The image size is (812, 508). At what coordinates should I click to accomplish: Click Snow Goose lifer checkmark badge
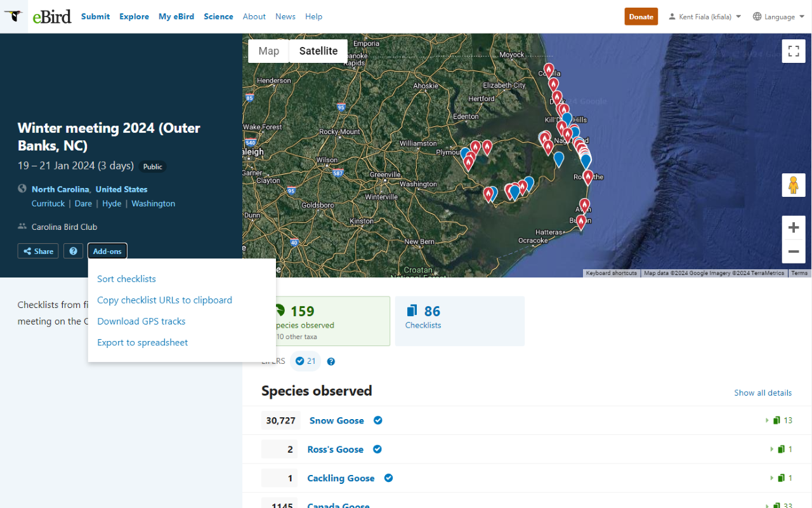[377, 420]
